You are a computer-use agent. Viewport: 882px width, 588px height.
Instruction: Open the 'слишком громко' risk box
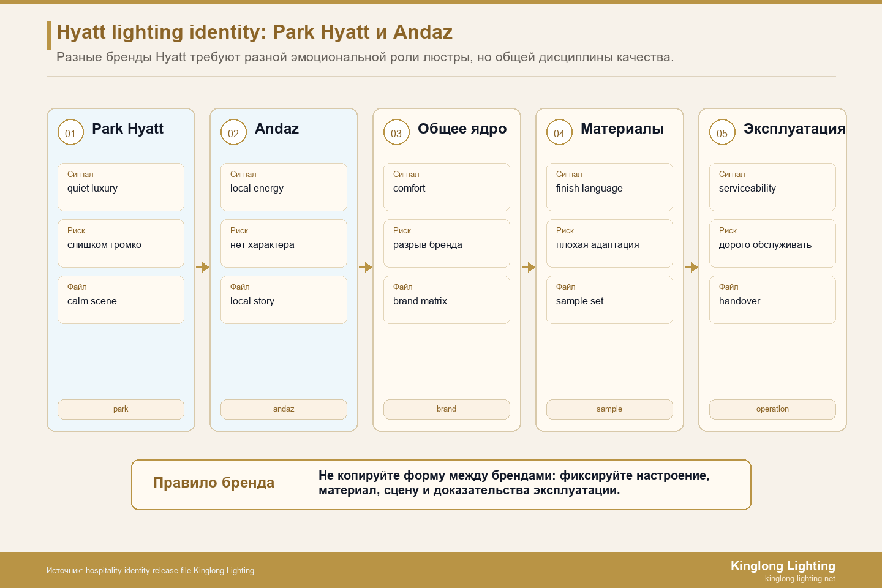coord(121,243)
